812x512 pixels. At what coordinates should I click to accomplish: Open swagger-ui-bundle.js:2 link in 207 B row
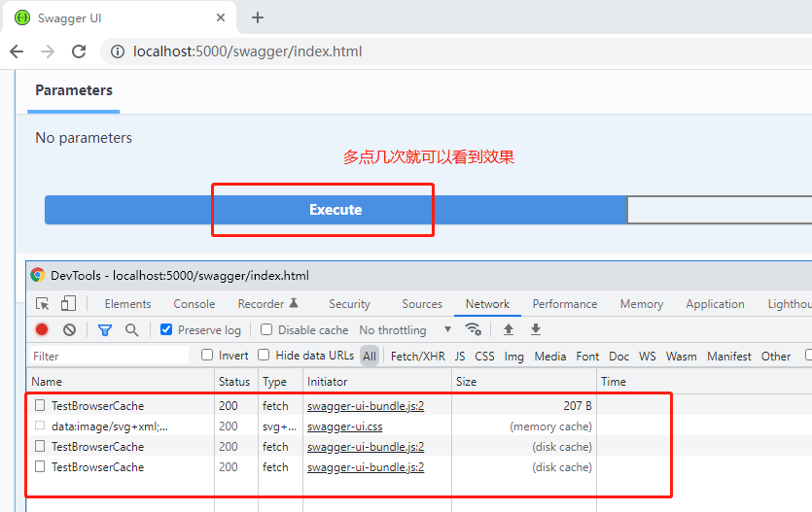tap(366, 406)
